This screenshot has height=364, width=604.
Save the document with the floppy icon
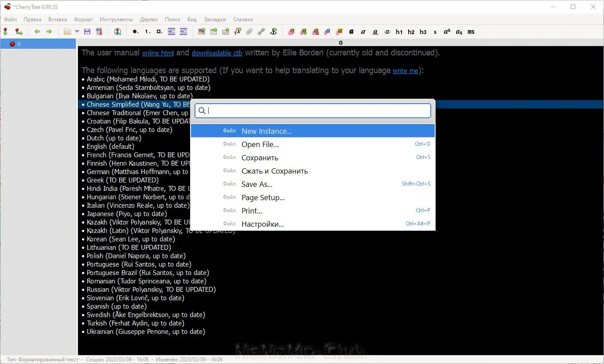pos(87,32)
